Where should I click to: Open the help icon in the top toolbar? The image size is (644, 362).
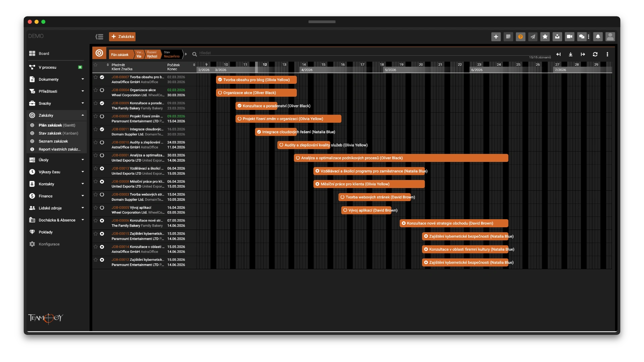pos(521,37)
